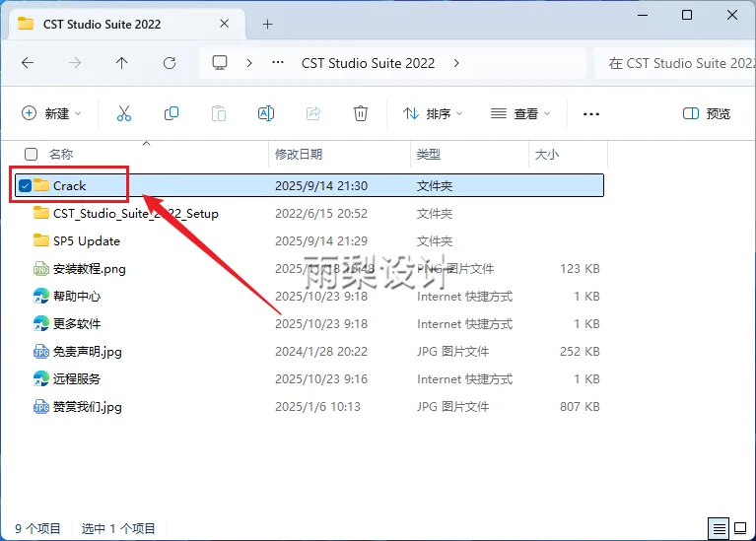Expand chevron after CST Studio Suite 2022 path
Image resolution: width=756 pixels, height=541 pixels.
456,63
